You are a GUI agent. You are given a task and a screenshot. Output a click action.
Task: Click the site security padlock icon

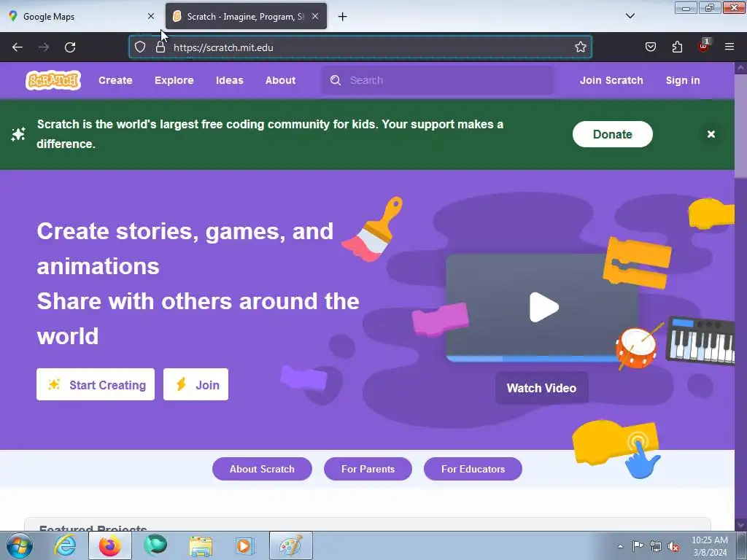[x=160, y=47]
